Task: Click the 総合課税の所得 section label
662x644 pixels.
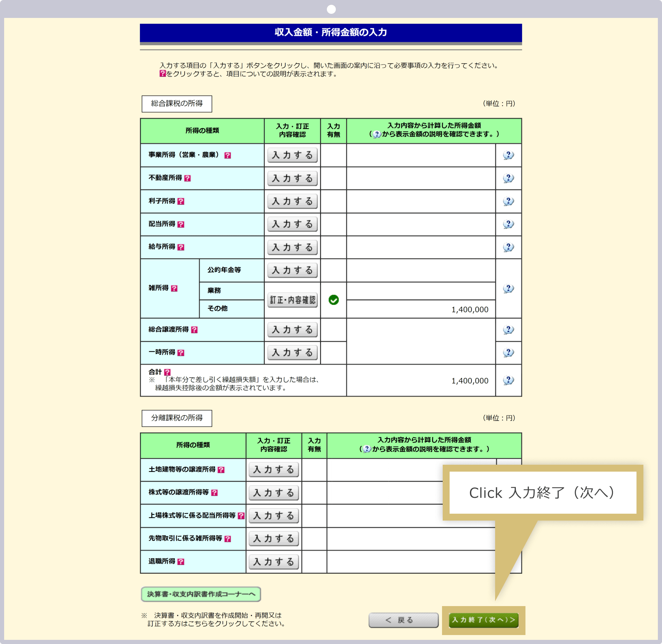Action: coord(177,104)
